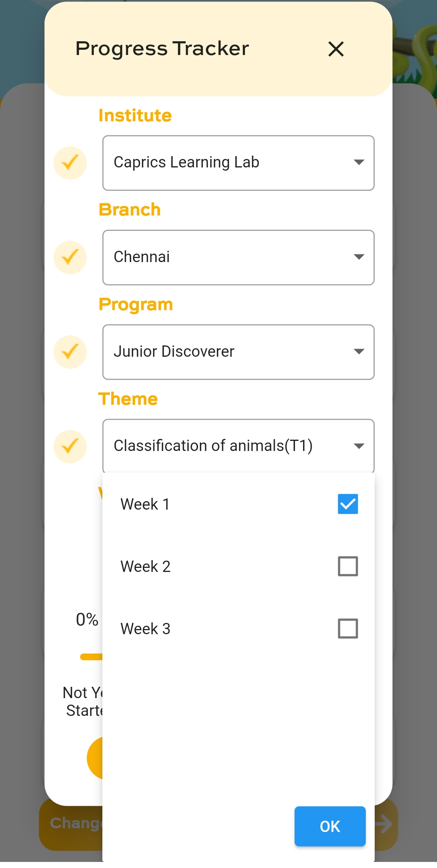Tap the right arrow icon at bottom
437x868 pixels.
tap(384, 824)
